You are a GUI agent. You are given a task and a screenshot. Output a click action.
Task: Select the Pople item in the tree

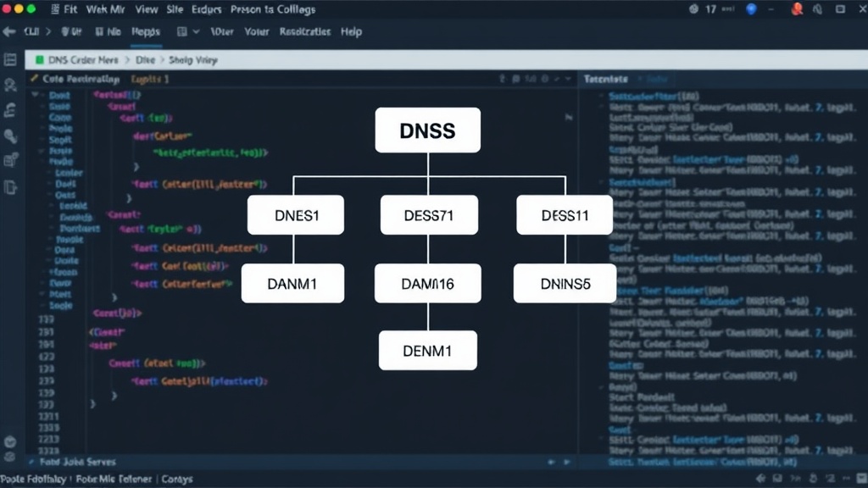[x=60, y=129]
